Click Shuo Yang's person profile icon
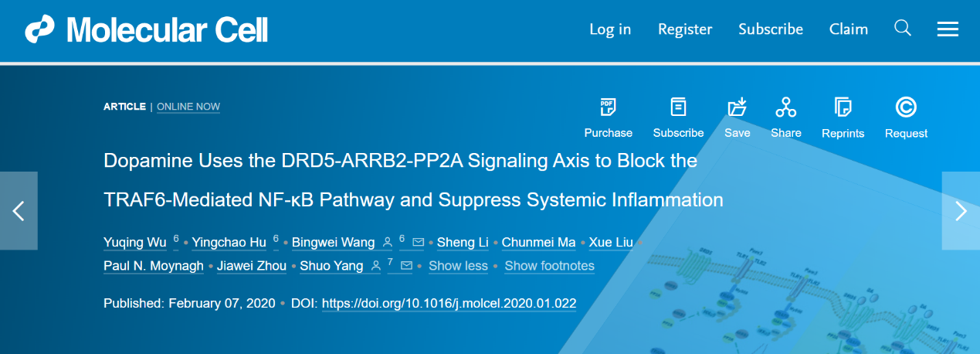980x354 pixels. [376, 266]
